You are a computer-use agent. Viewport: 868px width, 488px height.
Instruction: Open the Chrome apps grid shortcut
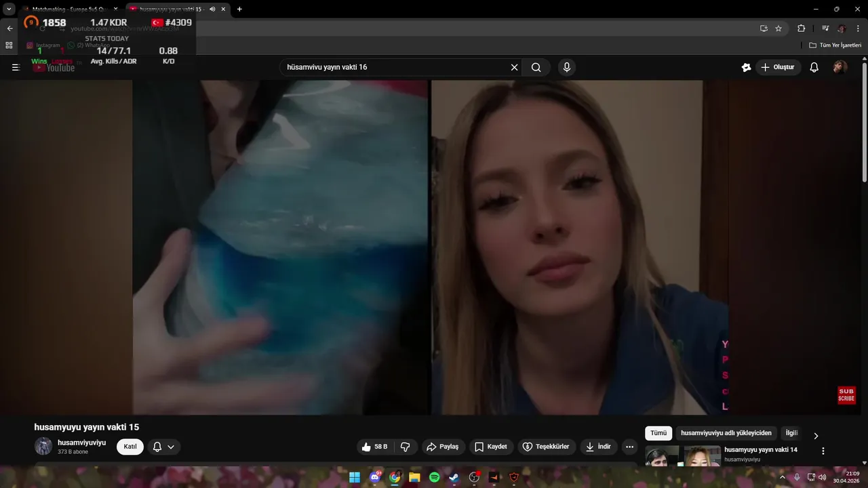pyautogui.click(x=9, y=45)
